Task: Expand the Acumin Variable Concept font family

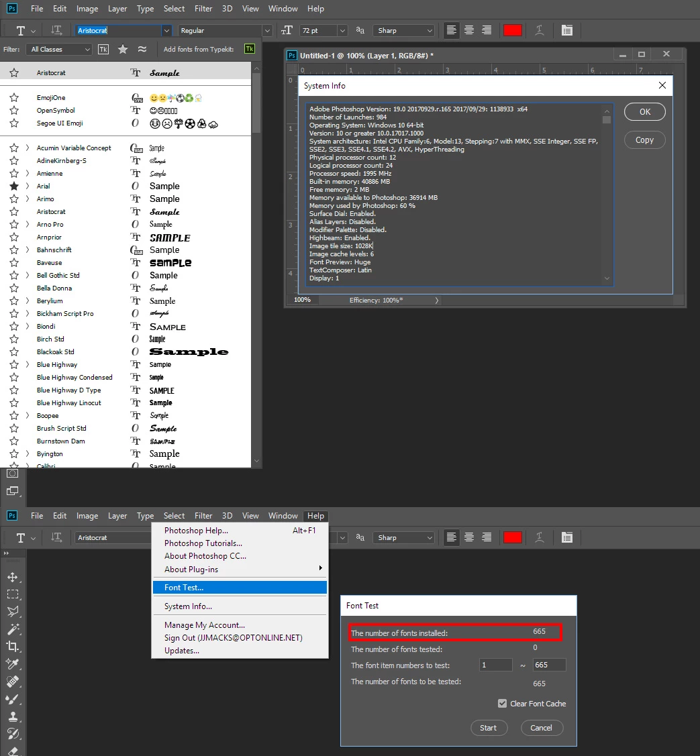Action: click(x=28, y=148)
